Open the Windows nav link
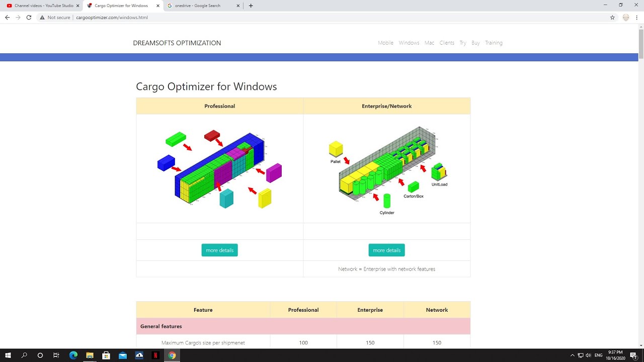Viewport: 644px width, 362px height. pos(409,43)
